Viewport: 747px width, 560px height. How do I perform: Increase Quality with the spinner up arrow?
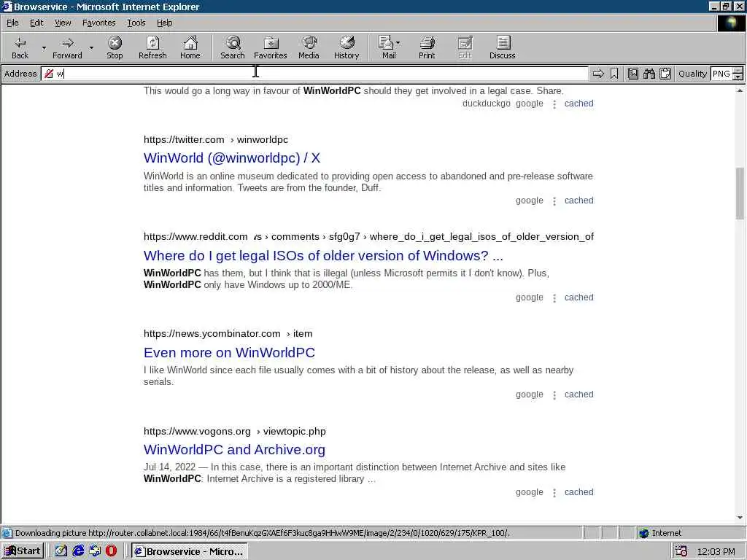click(x=738, y=71)
